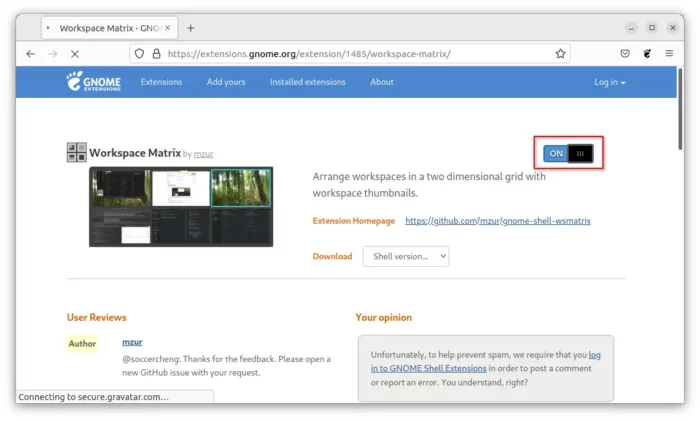
Task: Click the 'User Reviews' heading
Action: pos(96,317)
